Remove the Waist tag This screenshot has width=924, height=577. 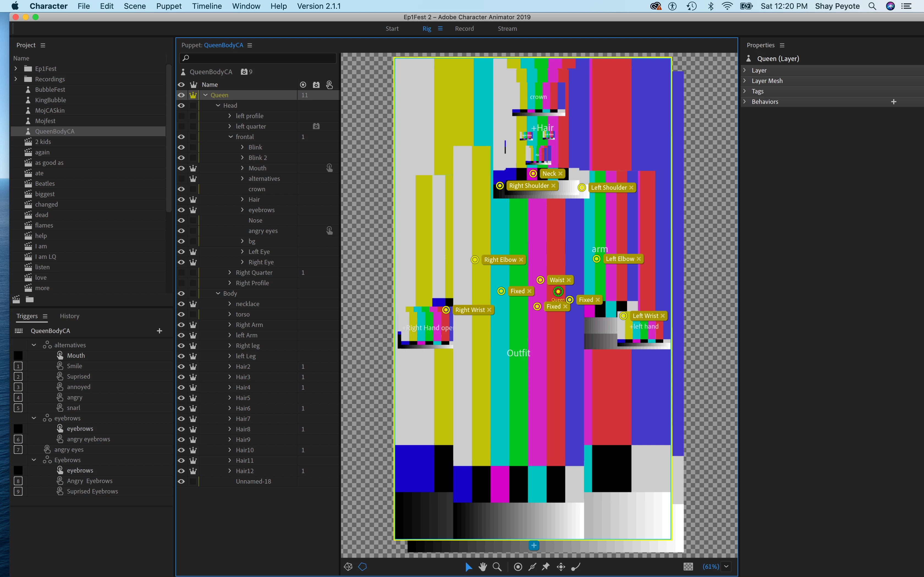[x=569, y=280]
